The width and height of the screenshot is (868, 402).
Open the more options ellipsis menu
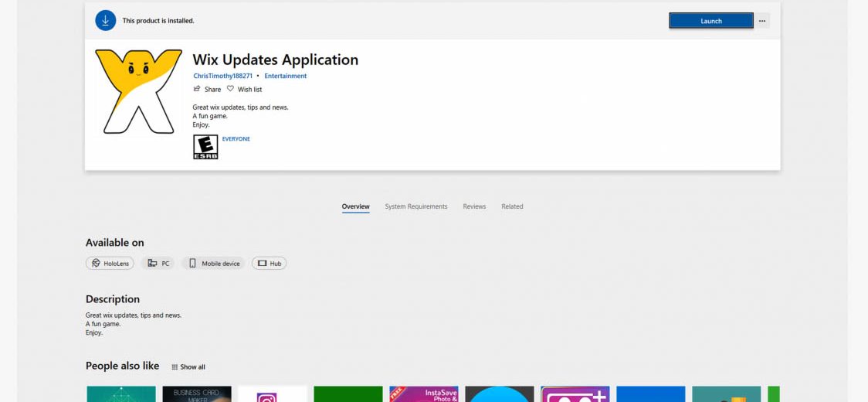click(x=762, y=21)
